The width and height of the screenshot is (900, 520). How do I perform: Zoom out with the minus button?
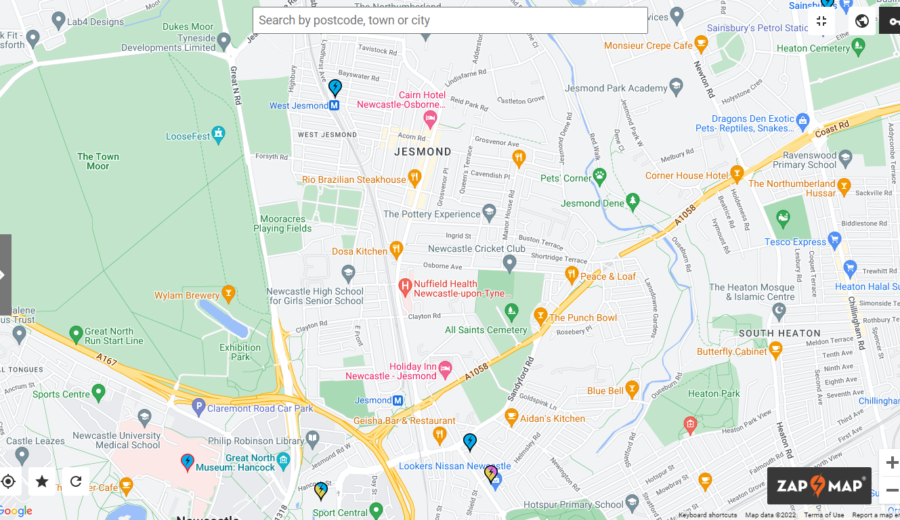[891, 490]
